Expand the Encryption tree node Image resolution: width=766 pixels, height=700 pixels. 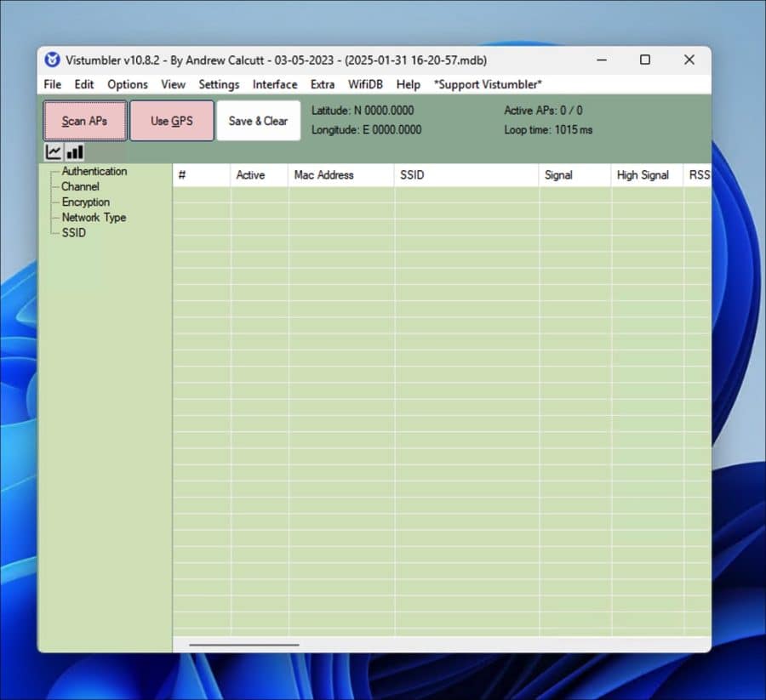click(85, 202)
